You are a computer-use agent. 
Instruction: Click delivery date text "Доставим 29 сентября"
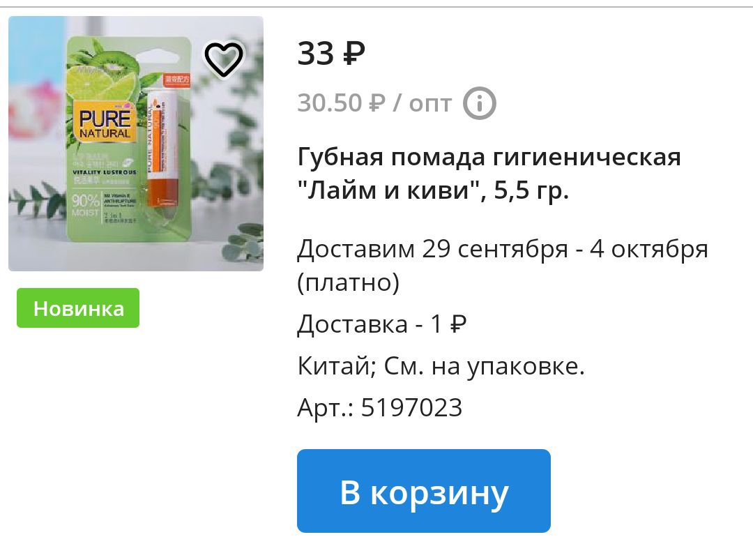pos(433,249)
